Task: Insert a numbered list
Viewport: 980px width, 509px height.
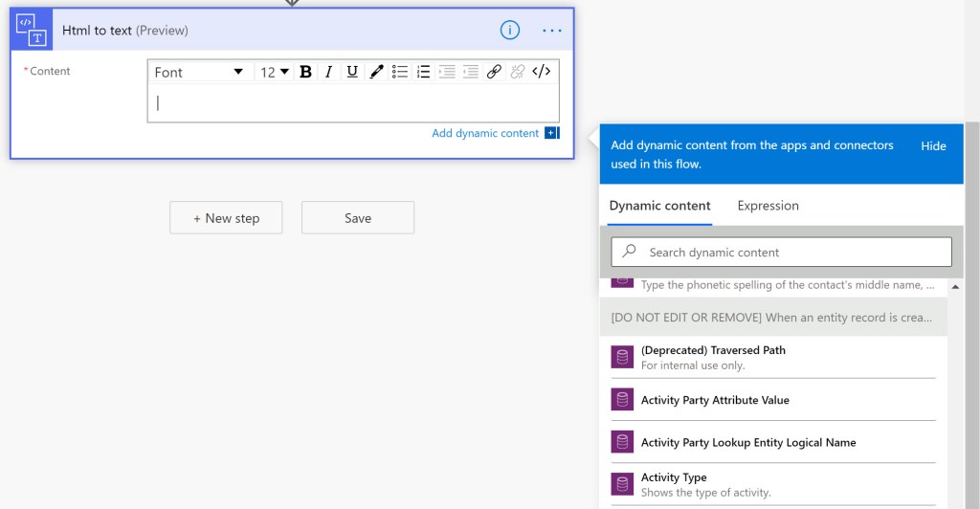Action: coord(423,72)
